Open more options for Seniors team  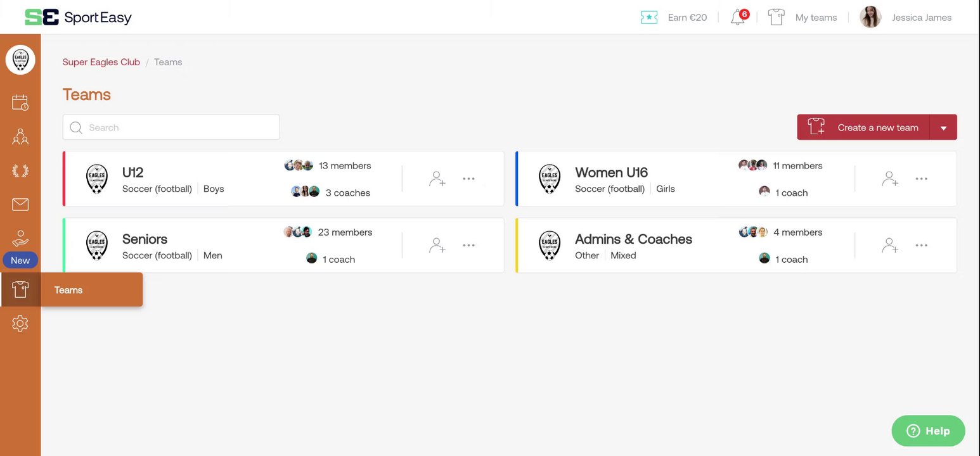click(x=468, y=245)
